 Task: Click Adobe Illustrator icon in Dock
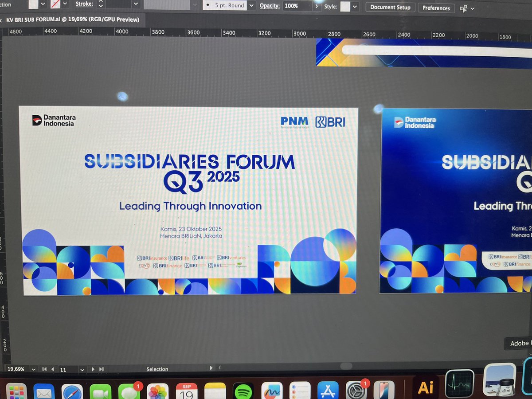click(x=426, y=387)
